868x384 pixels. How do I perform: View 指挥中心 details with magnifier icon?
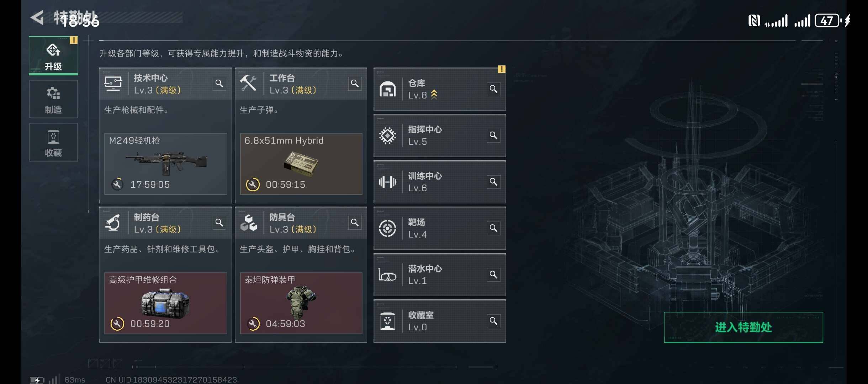click(493, 135)
